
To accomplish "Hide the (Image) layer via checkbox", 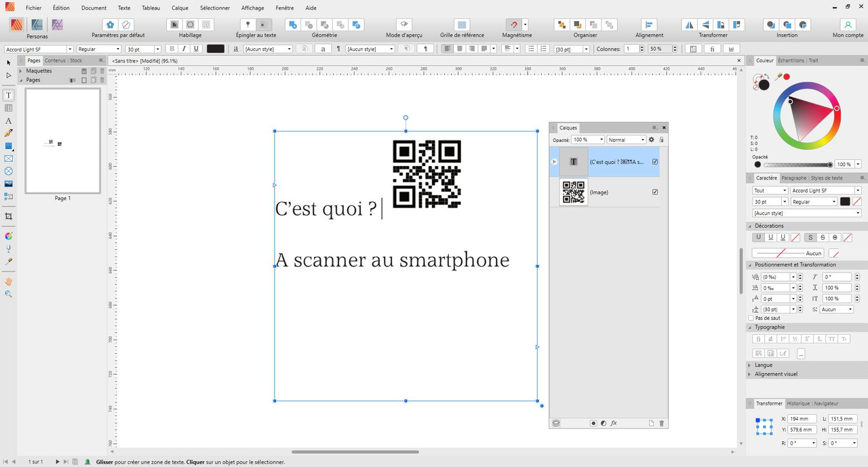I will pos(654,192).
